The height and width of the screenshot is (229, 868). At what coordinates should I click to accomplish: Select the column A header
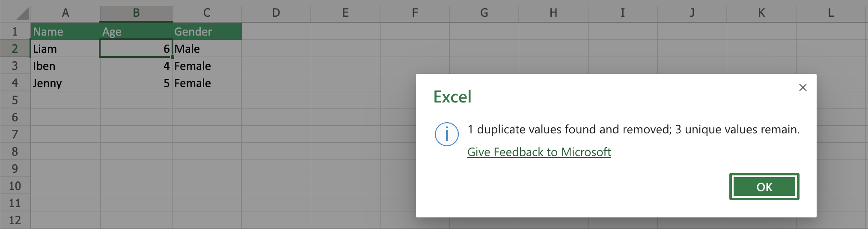(x=65, y=13)
